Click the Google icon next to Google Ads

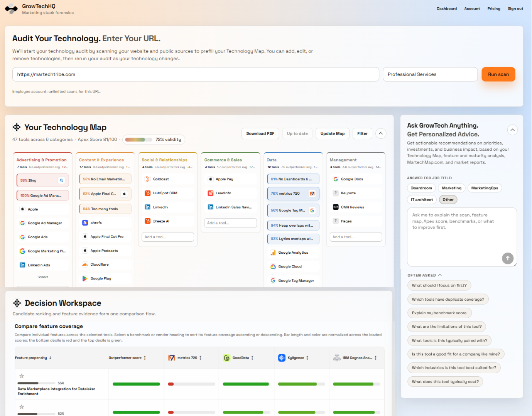click(x=22, y=237)
